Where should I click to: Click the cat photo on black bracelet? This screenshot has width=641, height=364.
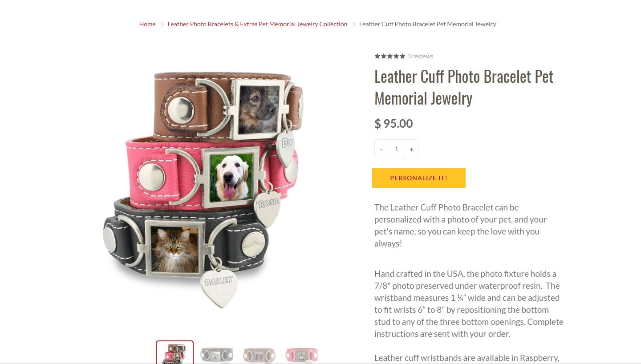pyautogui.click(x=174, y=248)
